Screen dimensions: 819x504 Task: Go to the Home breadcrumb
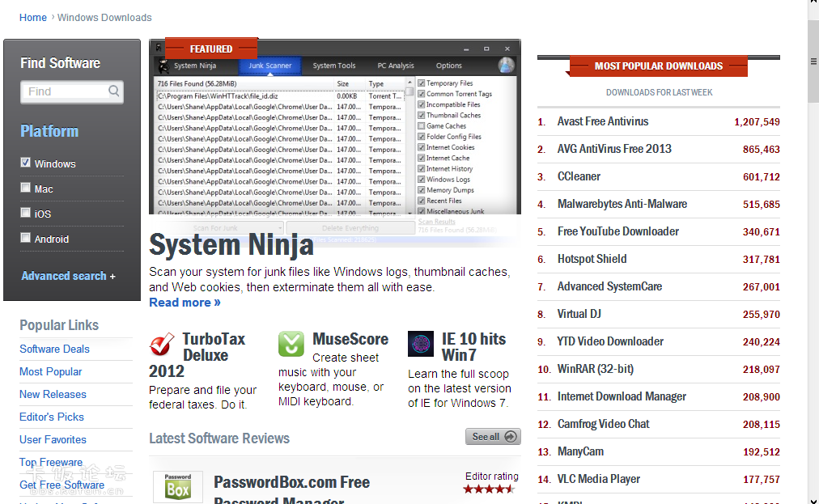(33, 17)
